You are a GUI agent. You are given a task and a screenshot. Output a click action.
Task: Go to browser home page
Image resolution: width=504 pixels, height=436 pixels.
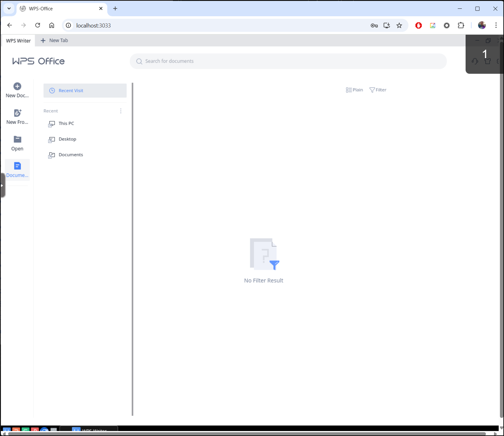tap(52, 25)
